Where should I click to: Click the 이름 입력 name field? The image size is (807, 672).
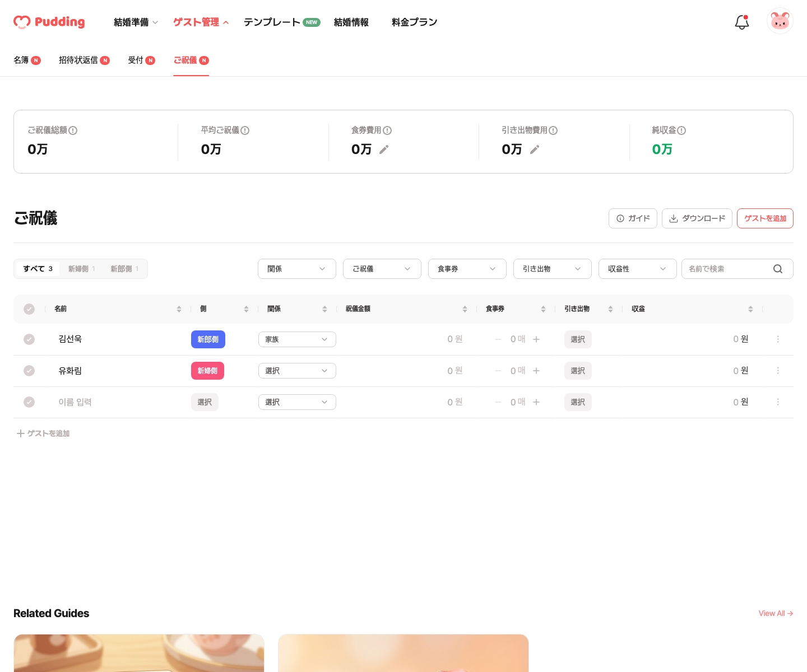pos(75,402)
